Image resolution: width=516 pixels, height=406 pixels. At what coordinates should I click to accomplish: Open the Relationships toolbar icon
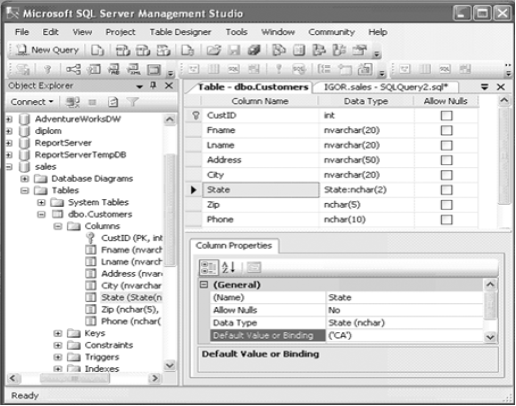(73, 70)
